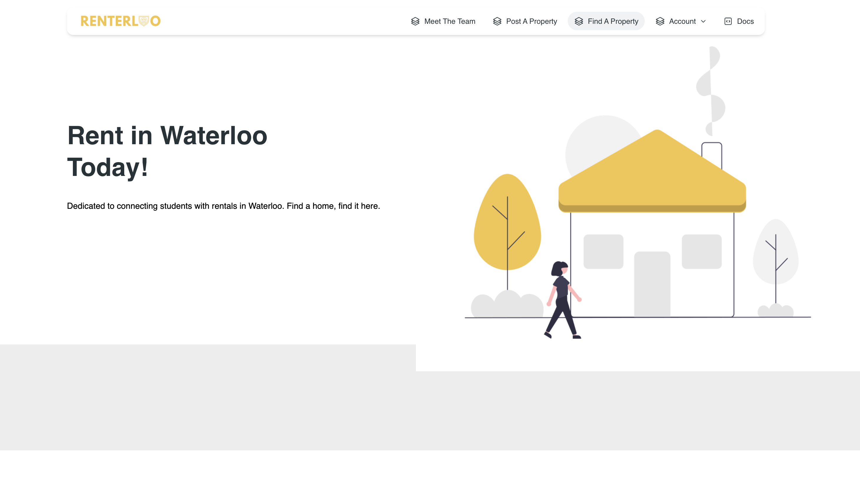Click the layers icon beside Meet The Team

tap(415, 21)
